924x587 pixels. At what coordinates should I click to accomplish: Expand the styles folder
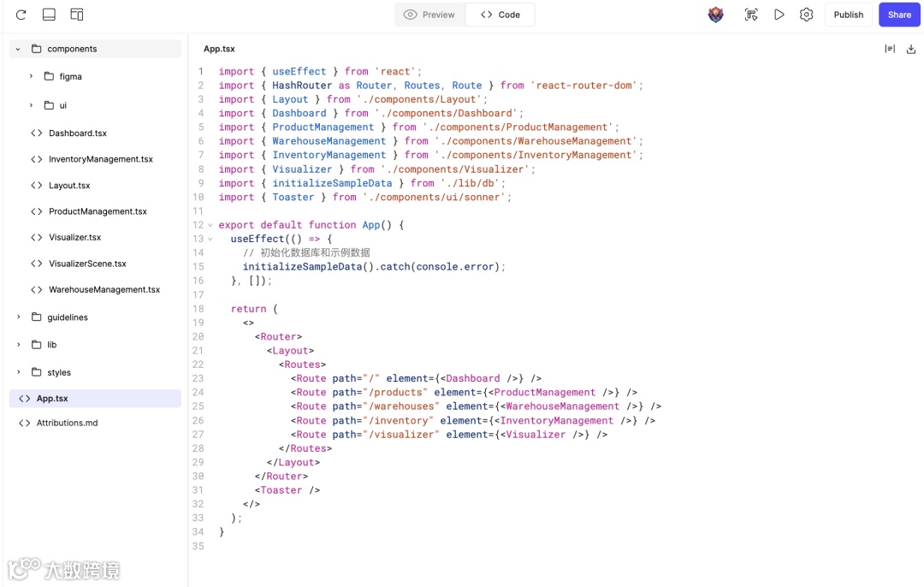(x=18, y=372)
